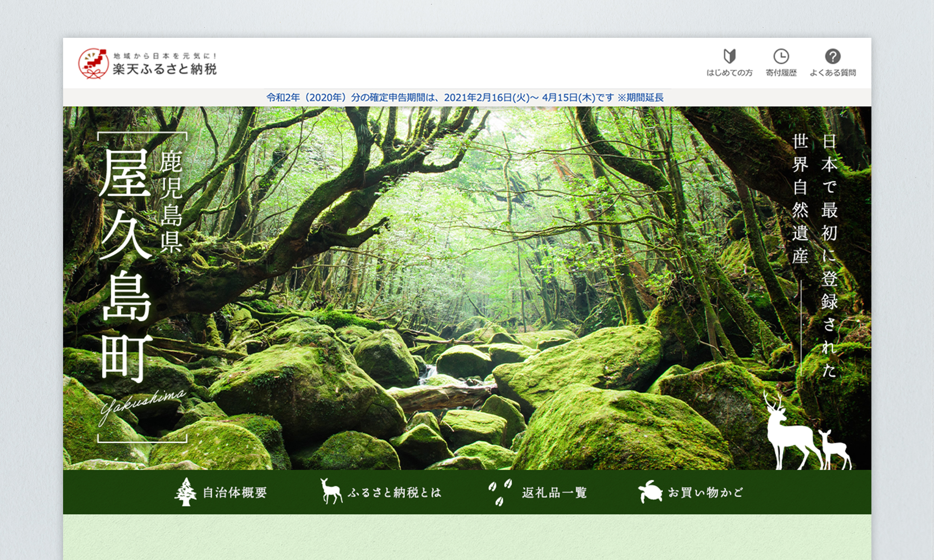Open よくある質問 via the question mark icon
Image resolution: width=934 pixels, height=560 pixels.
(833, 56)
